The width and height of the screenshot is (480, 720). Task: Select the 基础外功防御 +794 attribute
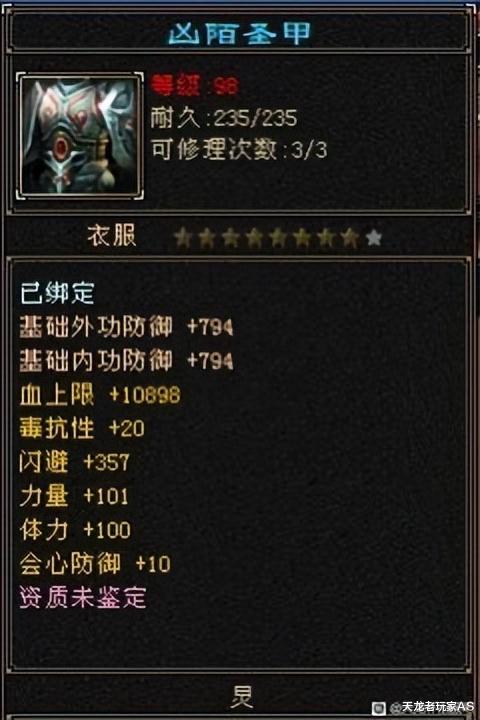[126, 327]
